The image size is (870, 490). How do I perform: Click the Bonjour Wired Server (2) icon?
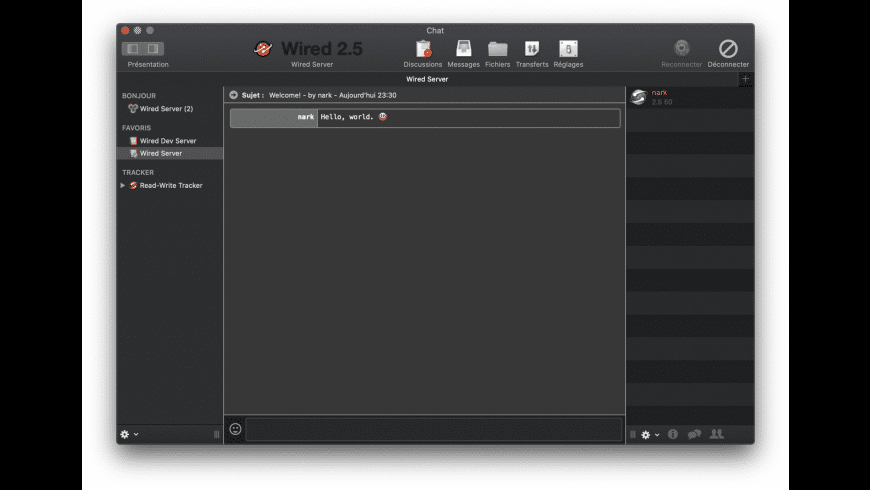point(133,109)
